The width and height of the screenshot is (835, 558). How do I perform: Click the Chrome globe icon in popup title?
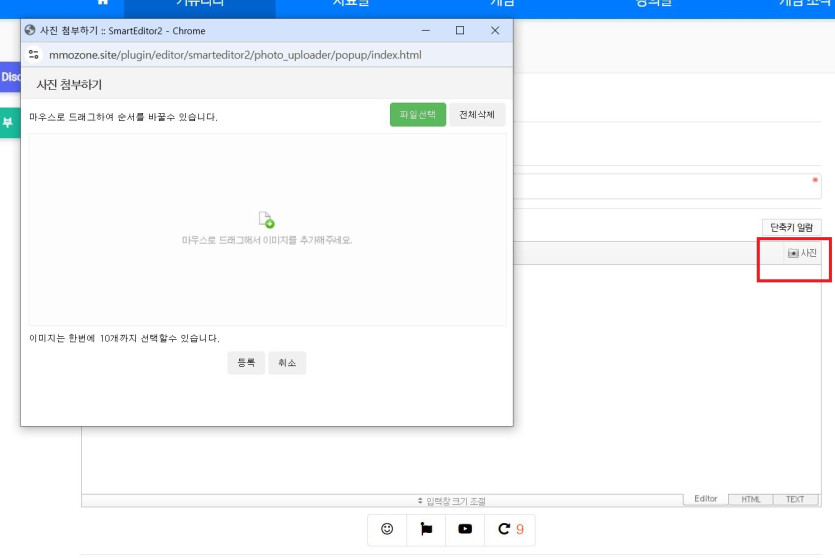click(30, 31)
